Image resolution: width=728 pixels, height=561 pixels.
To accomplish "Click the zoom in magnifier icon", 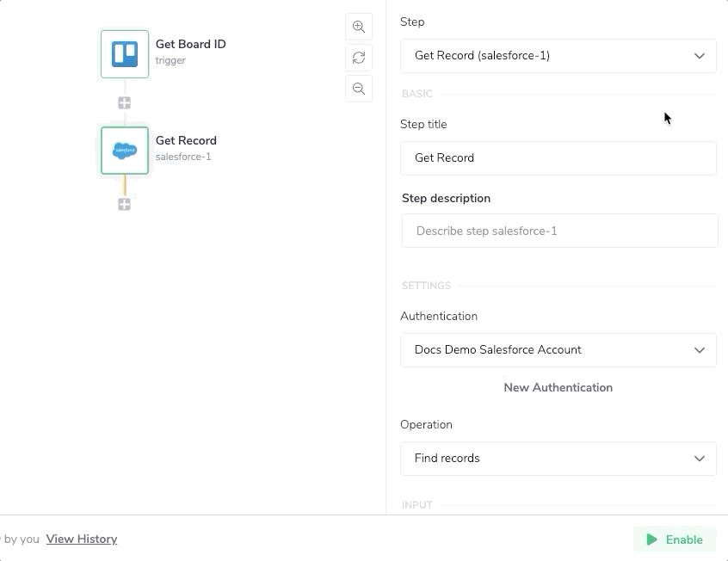I will point(359,27).
